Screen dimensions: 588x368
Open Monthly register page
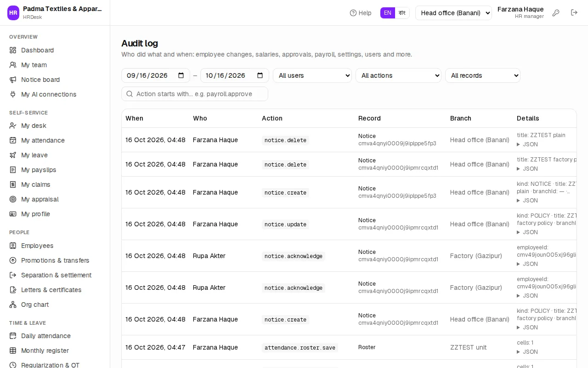(x=45, y=351)
